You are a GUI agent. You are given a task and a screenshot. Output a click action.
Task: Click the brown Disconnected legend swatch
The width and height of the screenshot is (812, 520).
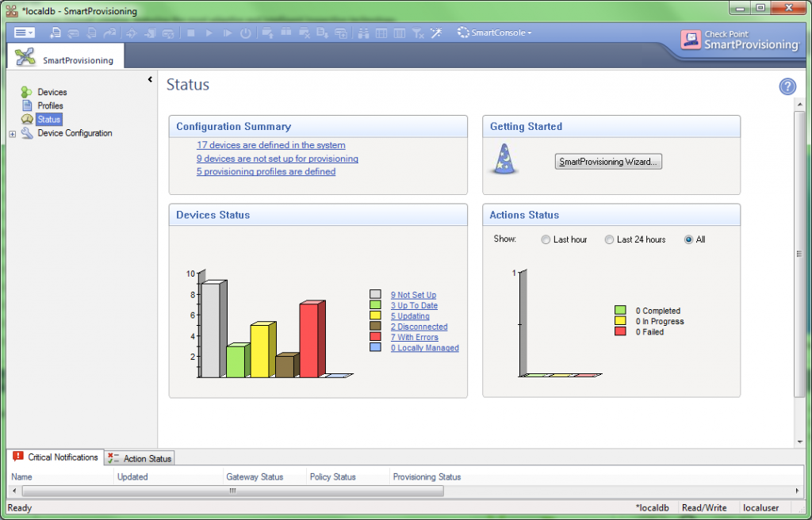click(x=375, y=327)
